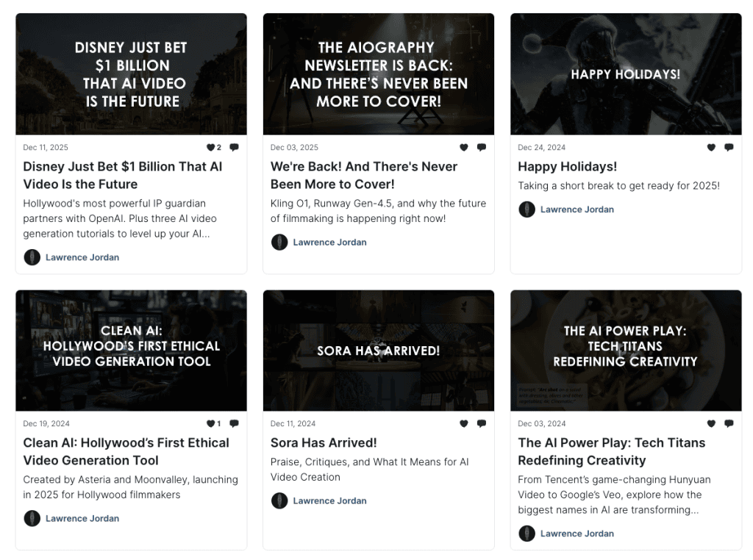Like the Happy Holidays post
Screen dimensions: 753x560
711,148
